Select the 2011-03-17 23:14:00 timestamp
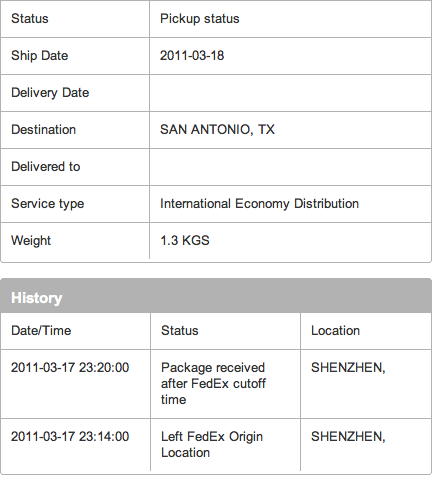 (70, 437)
